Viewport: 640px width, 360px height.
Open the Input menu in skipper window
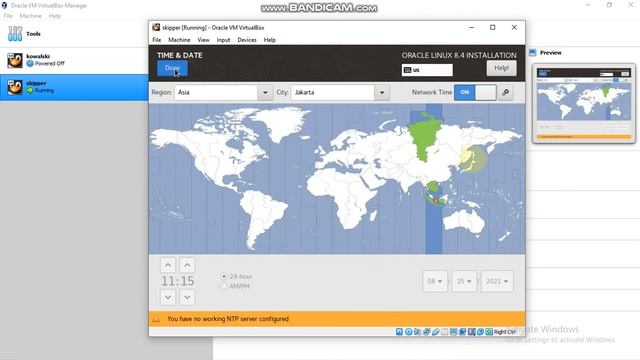(223, 40)
